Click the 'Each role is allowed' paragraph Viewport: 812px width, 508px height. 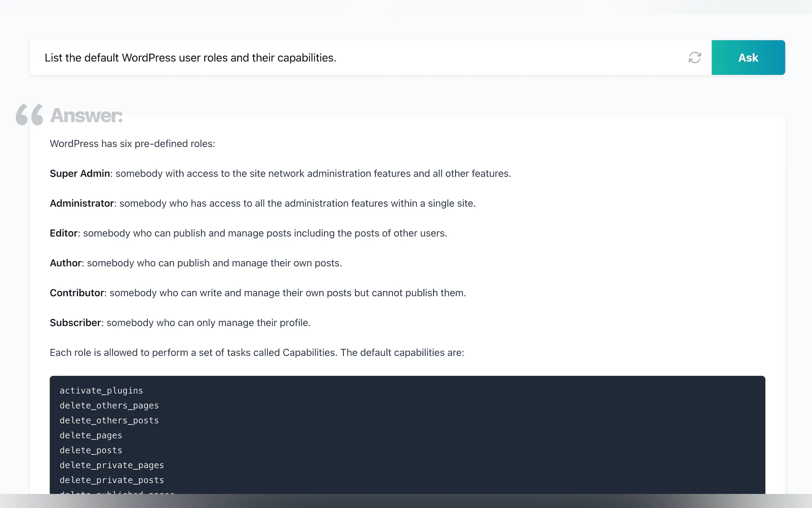click(x=256, y=353)
